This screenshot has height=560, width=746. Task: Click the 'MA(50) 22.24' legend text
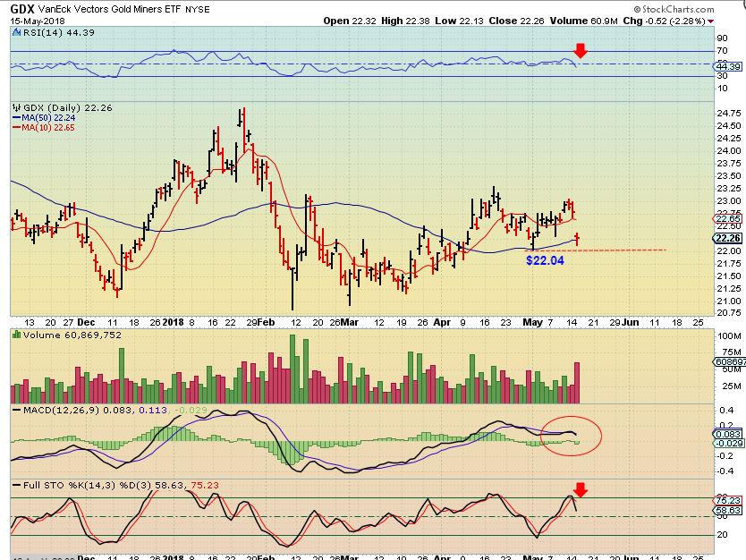(x=48, y=117)
